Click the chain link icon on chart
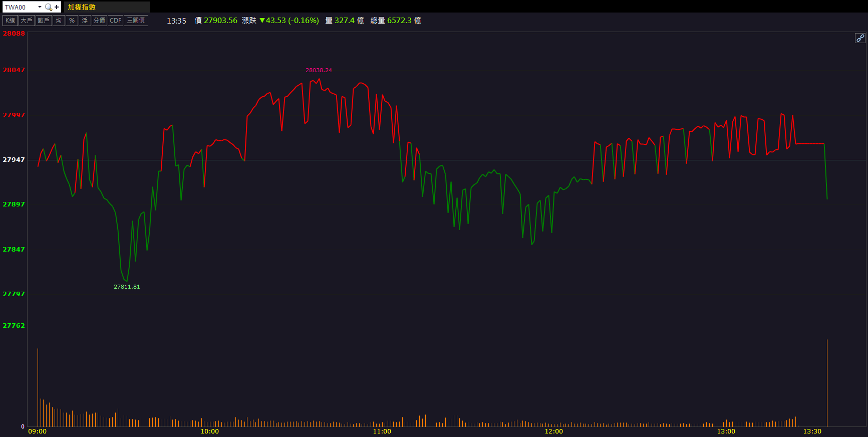Image resolution: width=868 pixels, height=437 pixels. [x=859, y=38]
